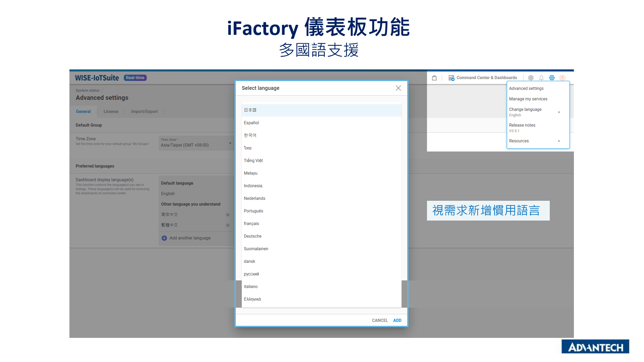Remove 简体中文 from other languages
Image resolution: width=644 pixels, height=362 pixels.
click(228, 215)
